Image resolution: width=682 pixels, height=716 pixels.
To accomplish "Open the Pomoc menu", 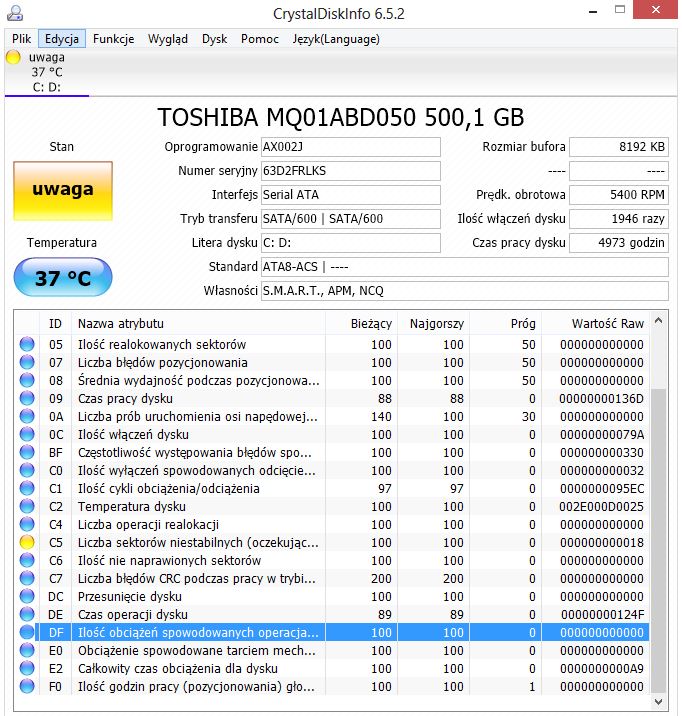I will pyautogui.click(x=260, y=39).
